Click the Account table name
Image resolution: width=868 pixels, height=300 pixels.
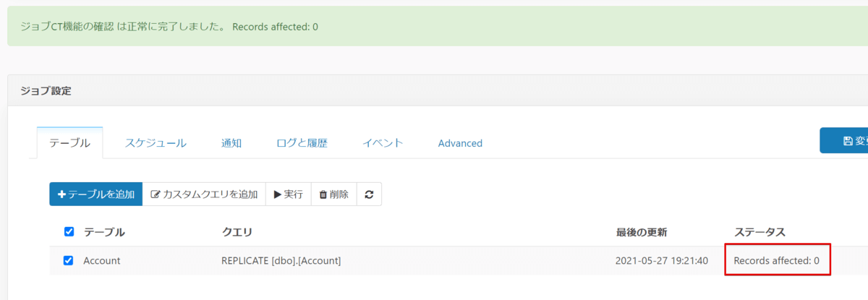pyautogui.click(x=102, y=260)
